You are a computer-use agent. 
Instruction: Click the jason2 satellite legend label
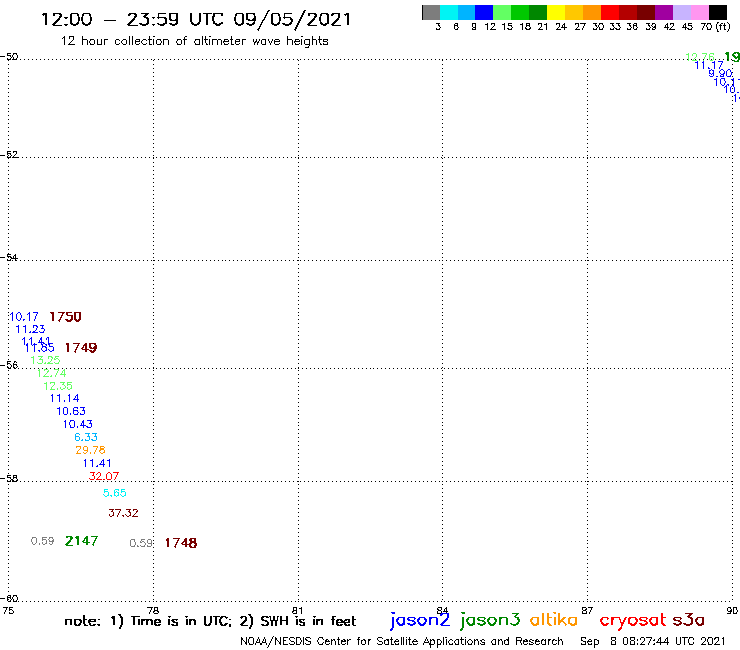pos(420,620)
